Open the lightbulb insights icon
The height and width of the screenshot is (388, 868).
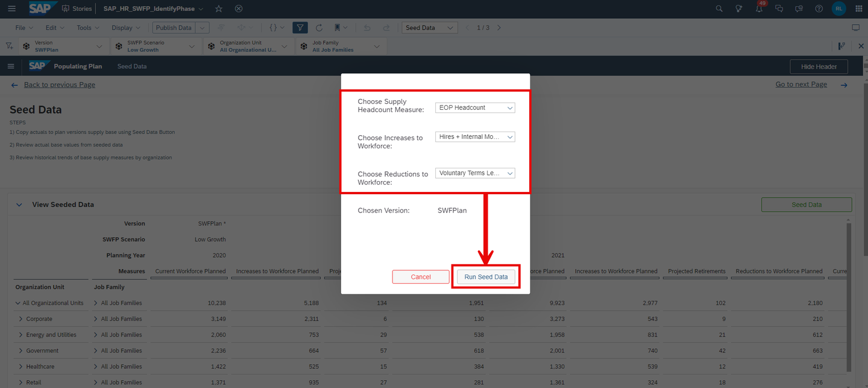click(x=739, y=8)
